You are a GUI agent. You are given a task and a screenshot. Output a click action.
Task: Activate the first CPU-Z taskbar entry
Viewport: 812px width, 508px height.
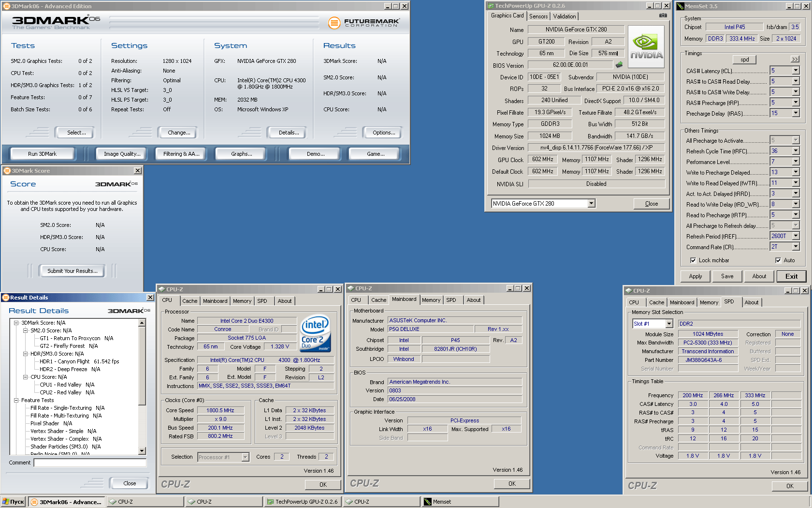click(145, 502)
